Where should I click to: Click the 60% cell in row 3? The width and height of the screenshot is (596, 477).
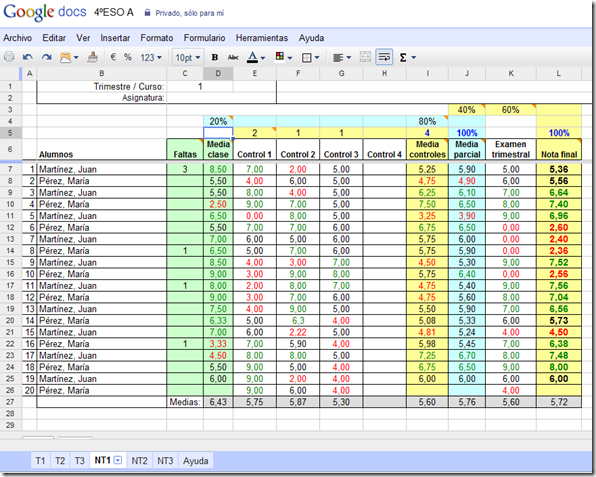click(511, 110)
